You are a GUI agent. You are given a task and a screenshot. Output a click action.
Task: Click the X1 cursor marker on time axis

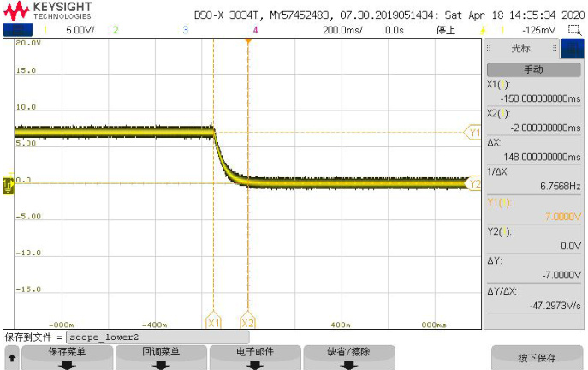[x=214, y=323]
